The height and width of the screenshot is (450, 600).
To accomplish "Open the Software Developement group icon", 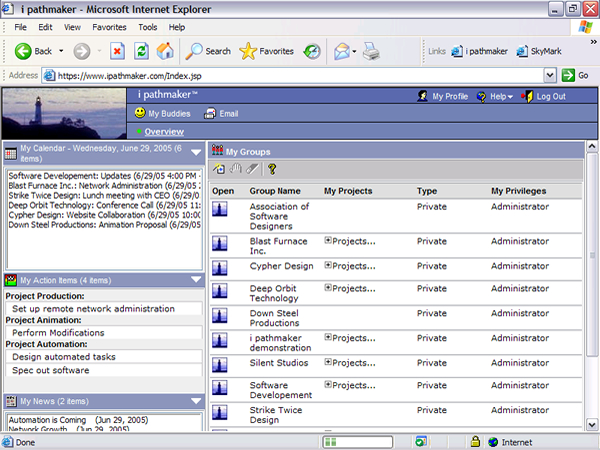I will pyautogui.click(x=220, y=388).
